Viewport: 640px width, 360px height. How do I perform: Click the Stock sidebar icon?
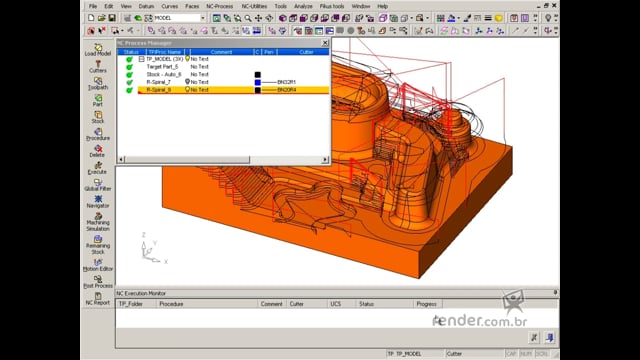pyautogui.click(x=98, y=118)
